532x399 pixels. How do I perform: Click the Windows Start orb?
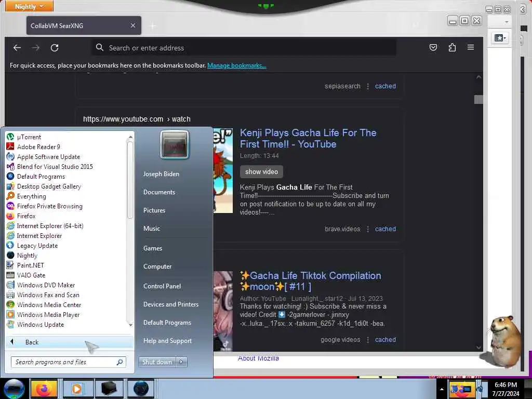pyautogui.click(x=14, y=389)
